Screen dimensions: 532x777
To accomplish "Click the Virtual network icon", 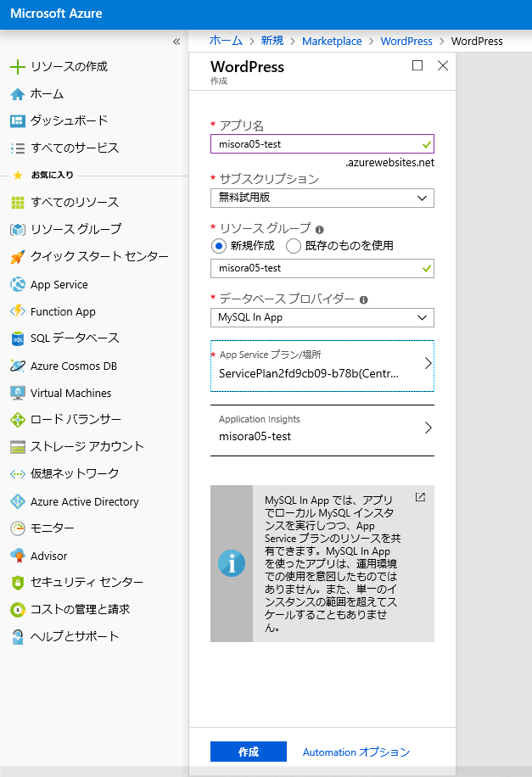I will 17,474.
